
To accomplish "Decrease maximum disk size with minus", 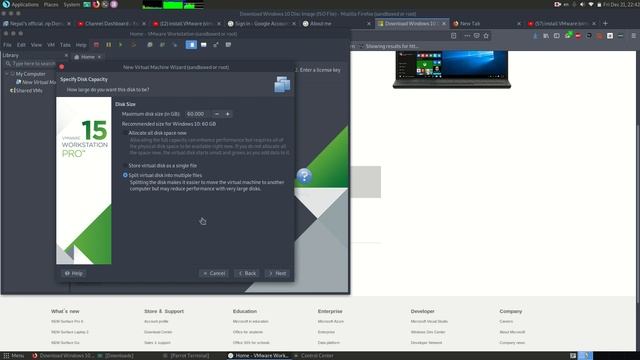I will click(x=217, y=114).
